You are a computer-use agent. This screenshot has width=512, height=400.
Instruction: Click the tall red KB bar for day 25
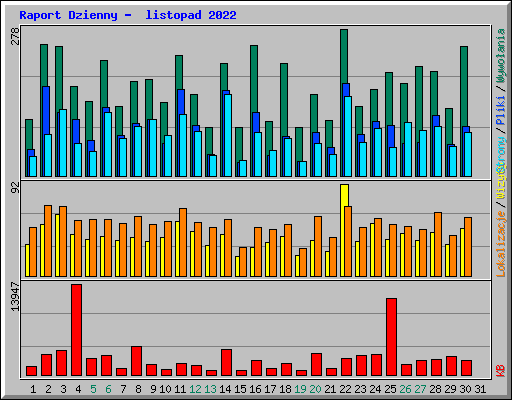[391, 337]
